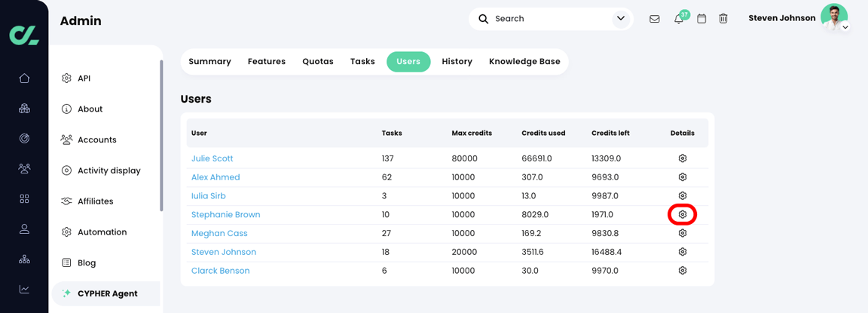Open the Knowledge Base tab
This screenshot has width=868, height=313.
(x=524, y=62)
